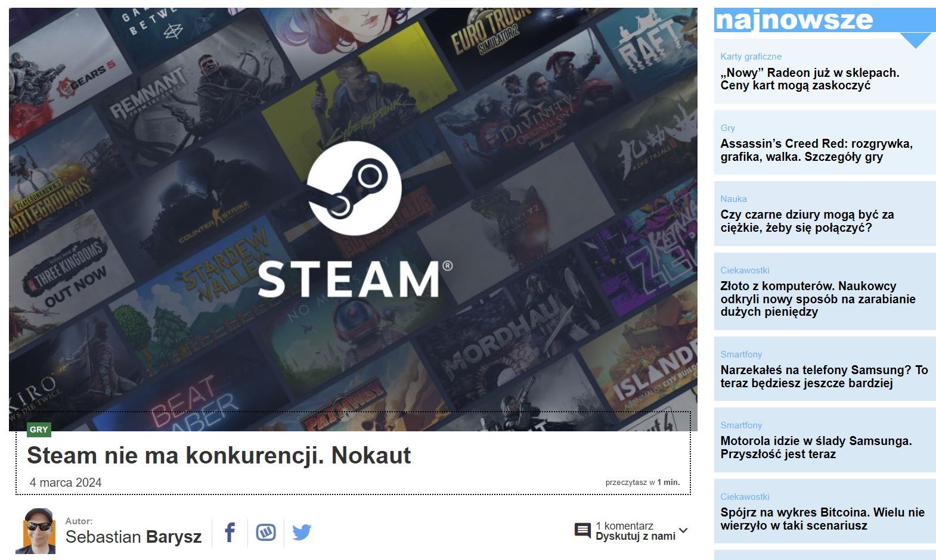The image size is (936, 560).
Task: Read „Nowy” Radeon już w sklepach article
Action: click(x=810, y=79)
